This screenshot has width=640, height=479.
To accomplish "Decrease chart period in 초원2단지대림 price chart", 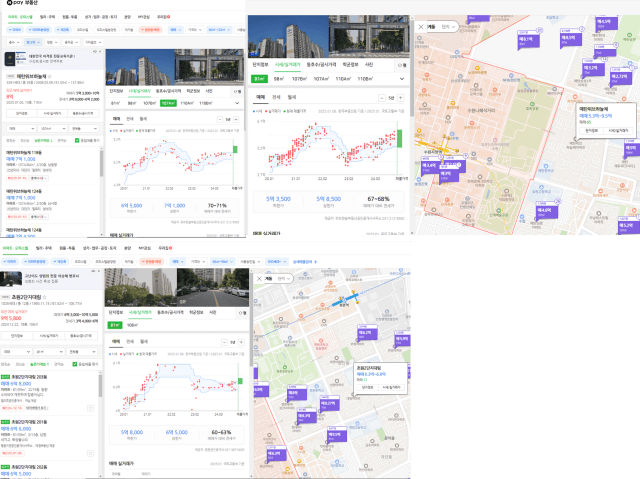I will pos(224,342).
